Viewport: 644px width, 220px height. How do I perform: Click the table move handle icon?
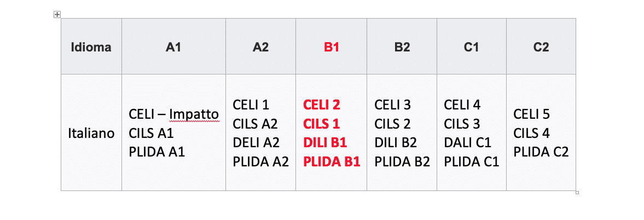tap(57, 15)
